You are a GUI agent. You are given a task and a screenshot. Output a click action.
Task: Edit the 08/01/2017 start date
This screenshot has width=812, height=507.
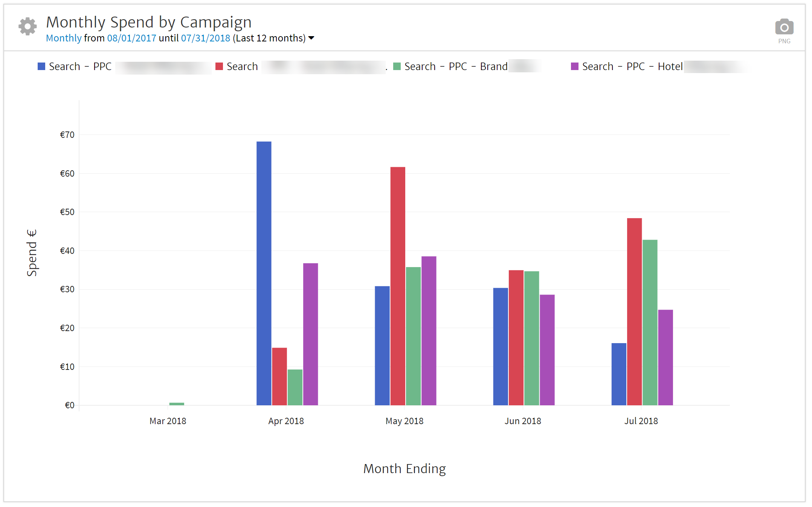(x=131, y=38)
